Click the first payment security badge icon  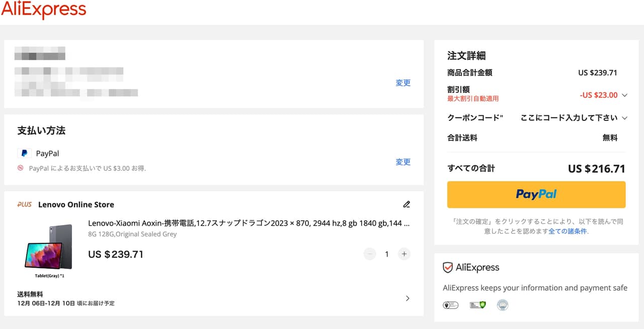tap(450, 305)
